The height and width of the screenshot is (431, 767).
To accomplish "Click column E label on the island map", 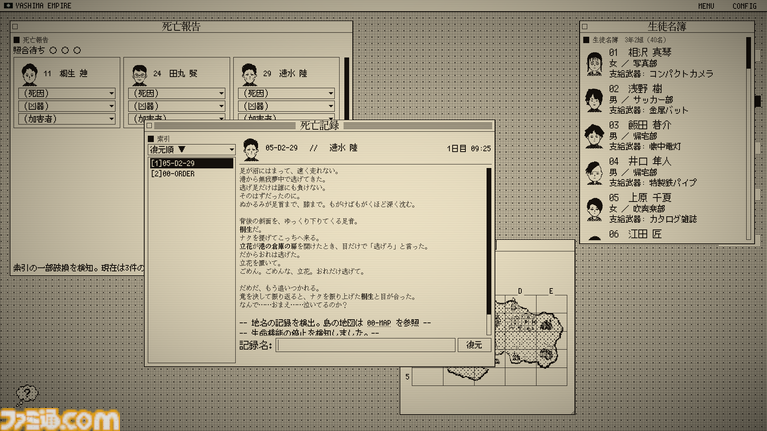I will click(x=551, y=291).
